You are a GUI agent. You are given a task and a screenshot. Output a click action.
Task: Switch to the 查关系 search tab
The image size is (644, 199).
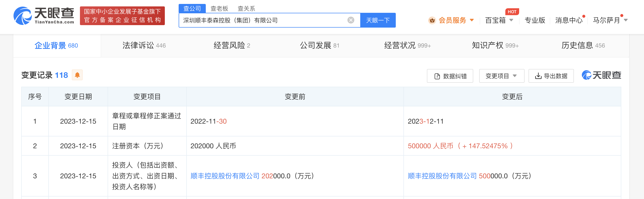[246, 8]
